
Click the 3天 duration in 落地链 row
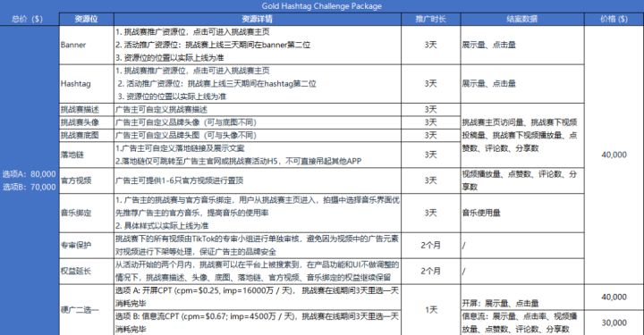tap(431, 155)
